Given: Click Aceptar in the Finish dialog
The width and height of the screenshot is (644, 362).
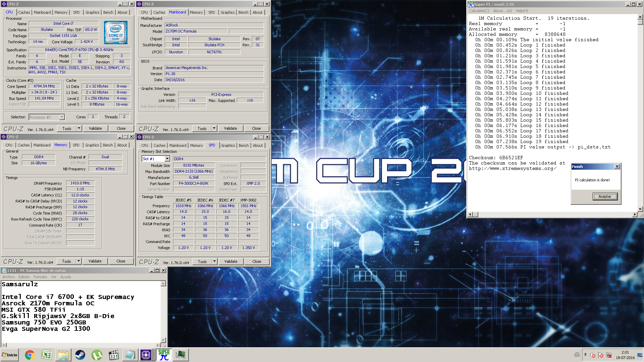Looking at the screenshot, I should (x=605, y=196).
